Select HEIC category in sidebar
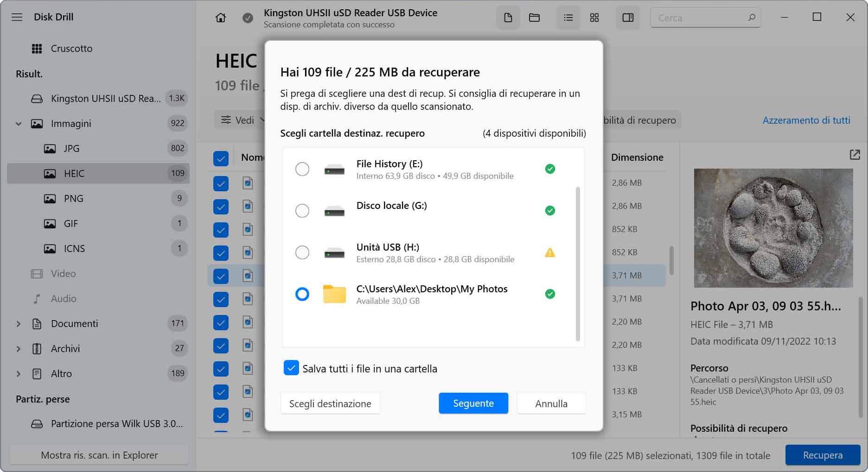 click(x=98, y=174)
